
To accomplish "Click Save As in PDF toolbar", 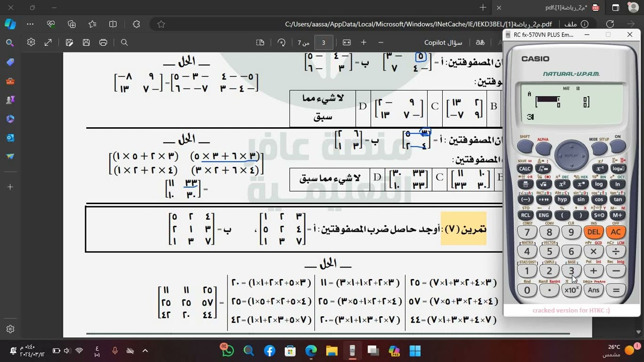I will pos(69,43).
